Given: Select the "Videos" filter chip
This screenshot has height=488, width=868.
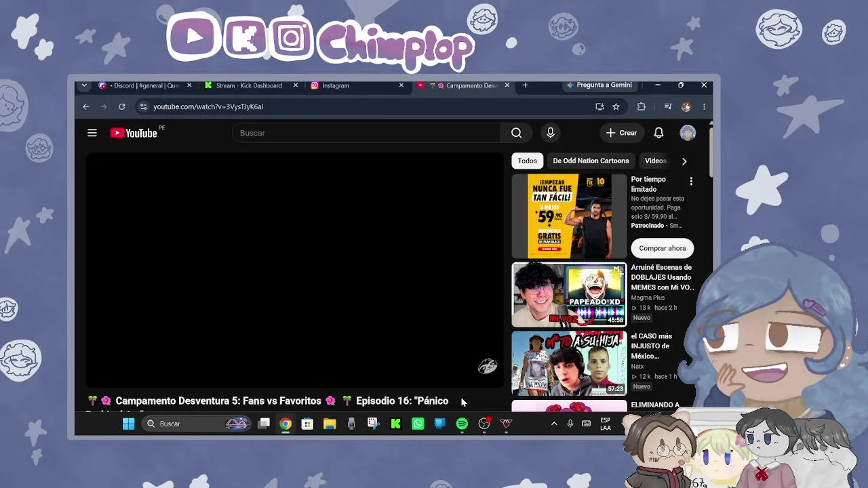Looking at the screenshot, I should tap(655, 161).
